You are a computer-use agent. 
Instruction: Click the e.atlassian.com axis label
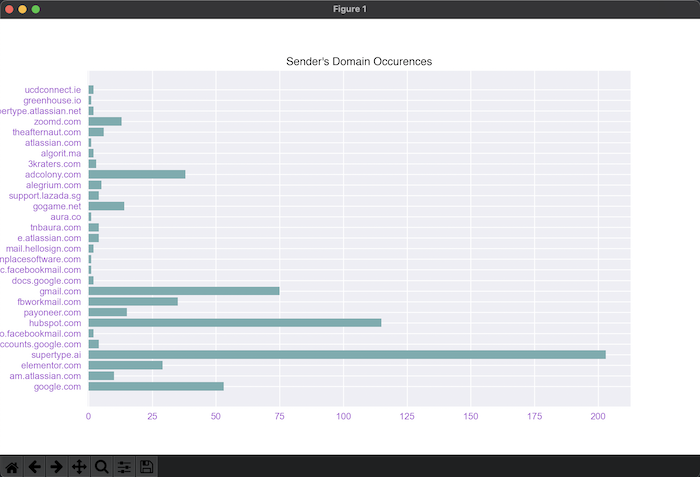49,238
